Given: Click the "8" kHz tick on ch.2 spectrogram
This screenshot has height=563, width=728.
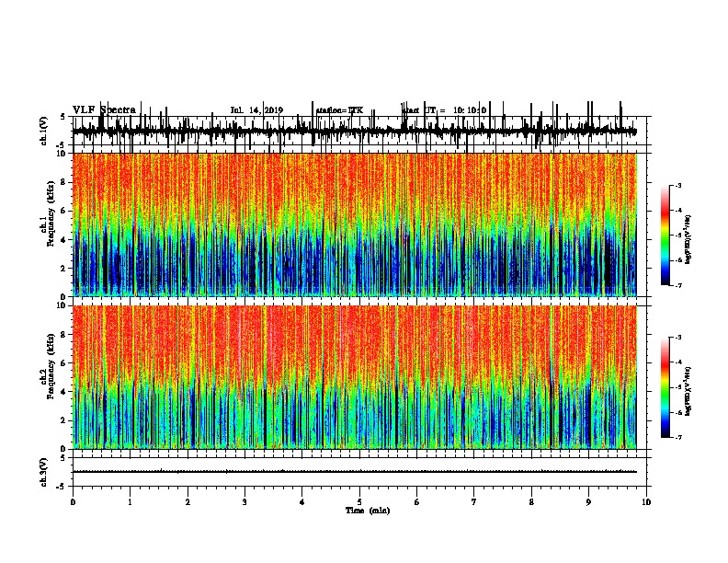Looking at the screenshot, I should [x=64, y=335].
